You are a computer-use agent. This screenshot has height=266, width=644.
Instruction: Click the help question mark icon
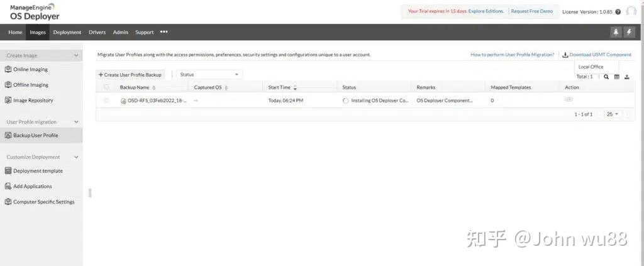point(618,12)
